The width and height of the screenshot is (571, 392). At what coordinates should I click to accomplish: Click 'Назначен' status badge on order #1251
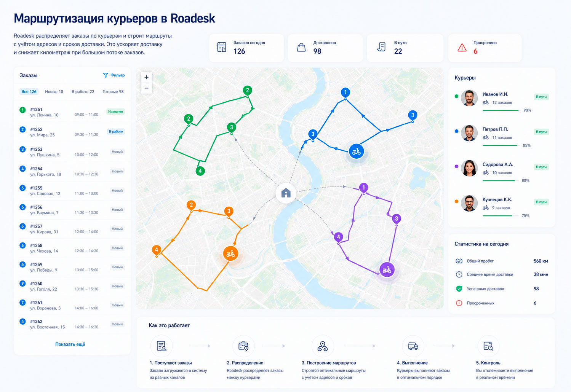[116, 112]
